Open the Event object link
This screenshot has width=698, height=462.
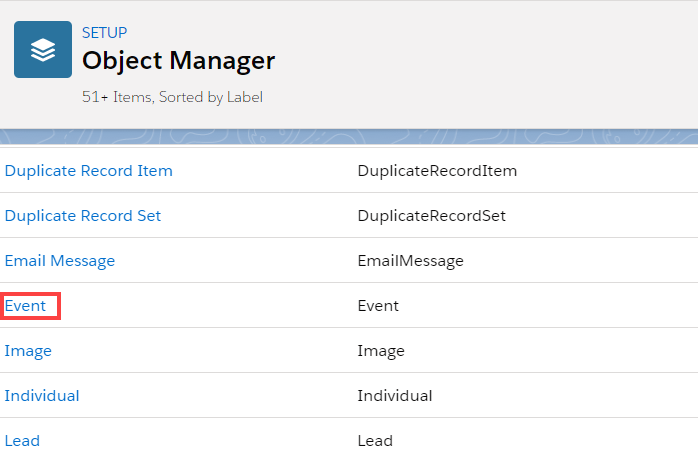point(25,306)
